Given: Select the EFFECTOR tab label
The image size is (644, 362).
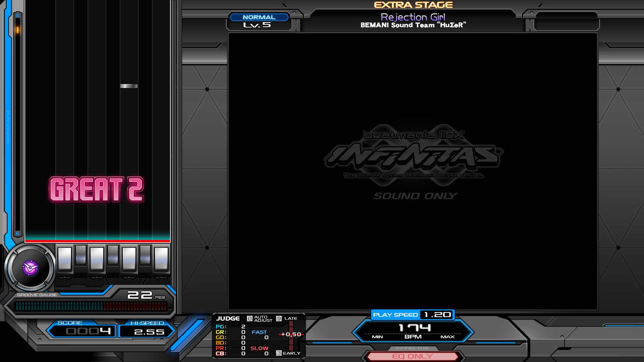Looking at the screenshot, I should 413,348.
